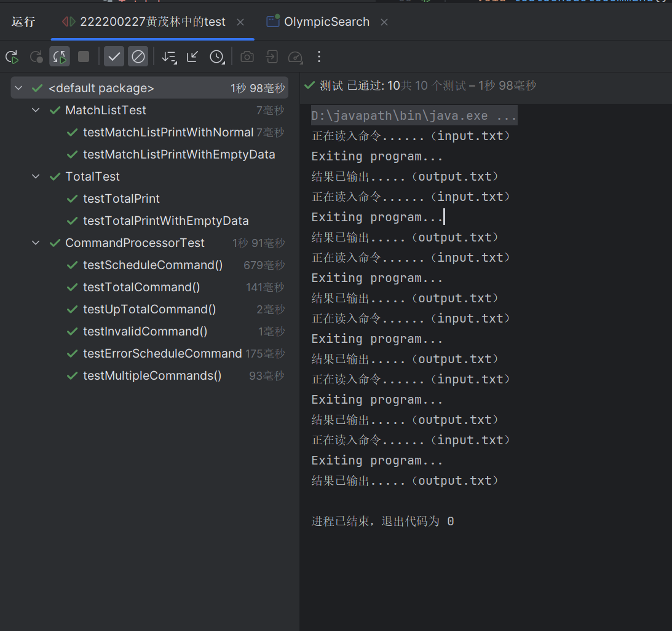Open the test history clock icon
672x631 pixels.
217,57
